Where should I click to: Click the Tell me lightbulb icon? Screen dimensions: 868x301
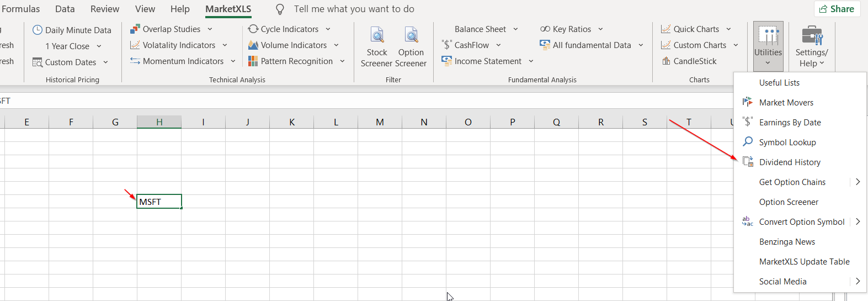(x=280, y=9)
